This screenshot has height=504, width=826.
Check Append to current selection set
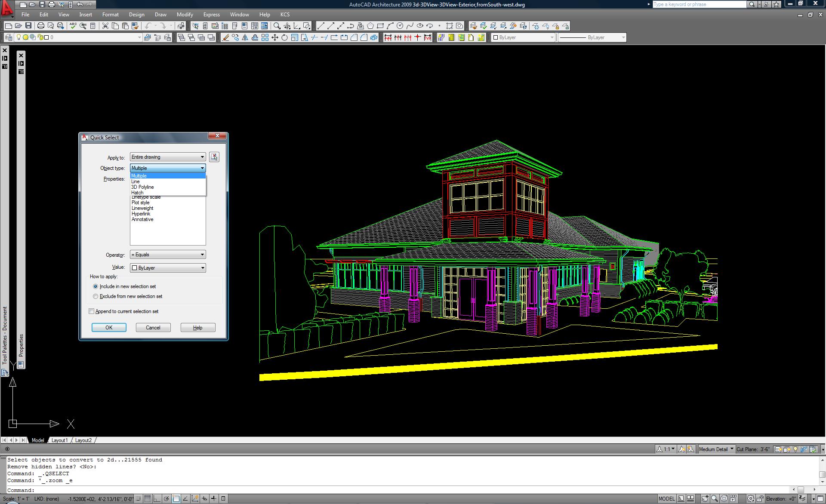tap(123, 311)
